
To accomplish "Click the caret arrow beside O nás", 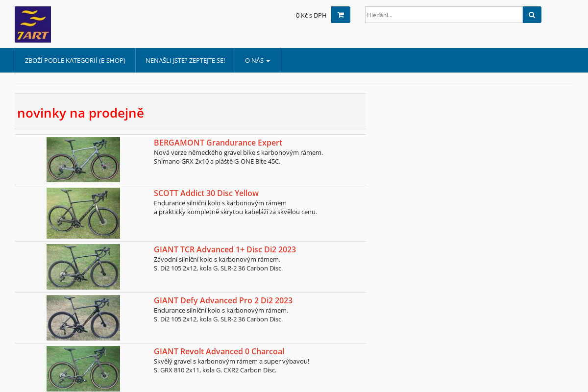I will click(268, 61).
